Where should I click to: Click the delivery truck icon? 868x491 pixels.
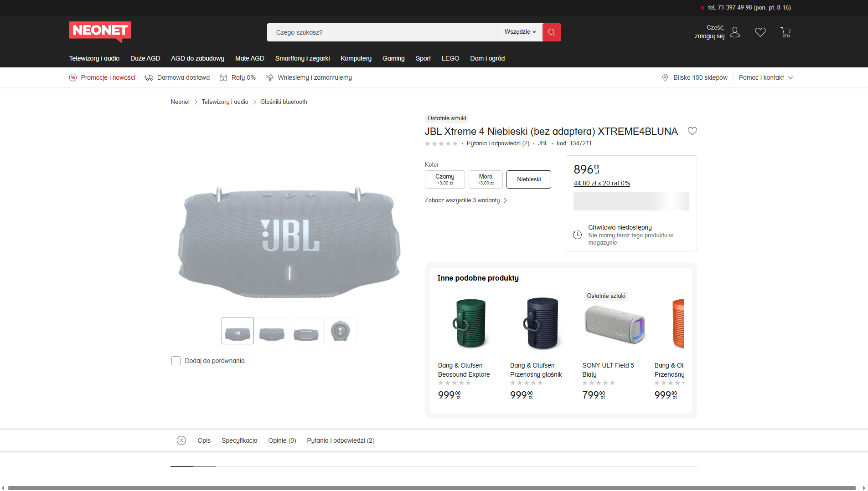point(149,77)
